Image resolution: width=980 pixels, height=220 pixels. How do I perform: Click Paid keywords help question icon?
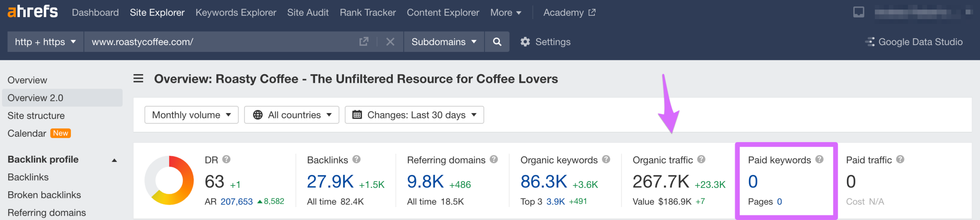[819, 159]
